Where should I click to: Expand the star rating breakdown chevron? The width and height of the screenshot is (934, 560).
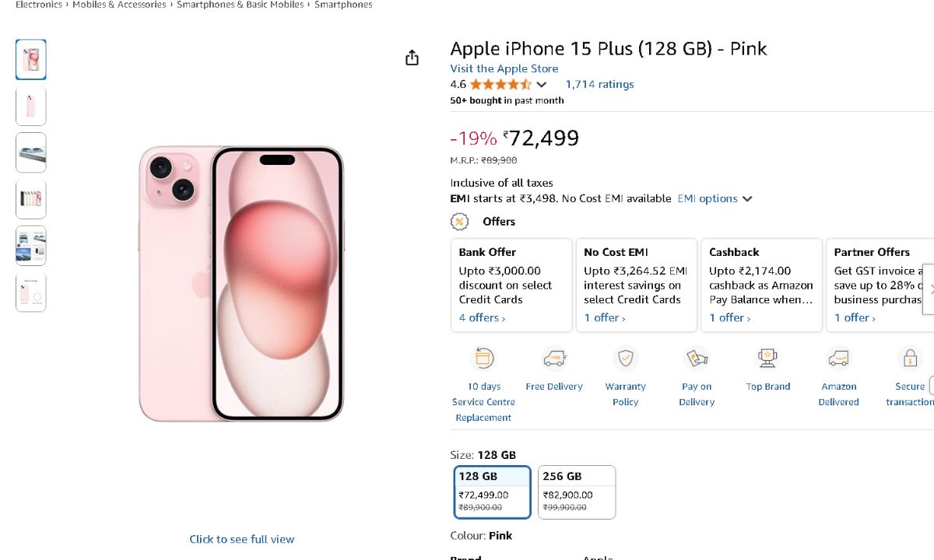[542, 85]
